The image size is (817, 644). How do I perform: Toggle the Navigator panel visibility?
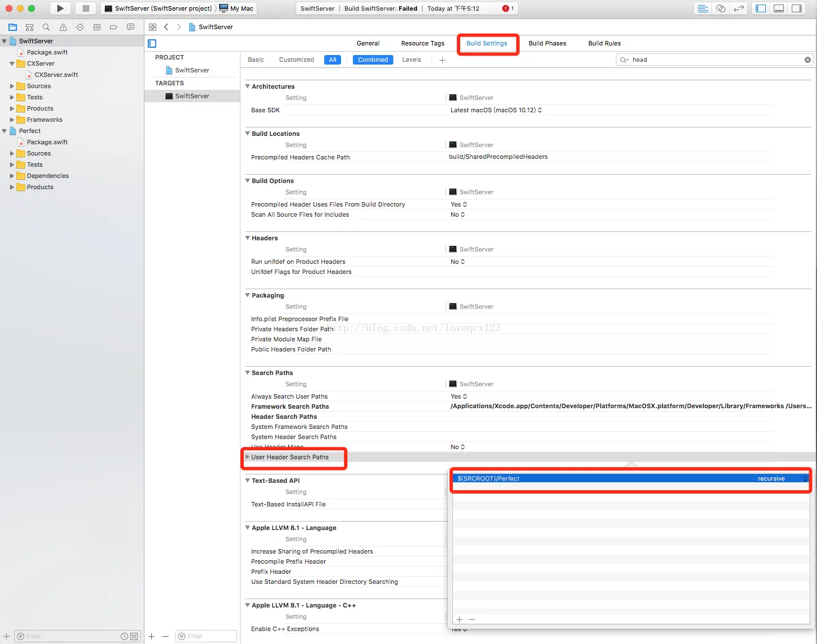pos(761,8)
